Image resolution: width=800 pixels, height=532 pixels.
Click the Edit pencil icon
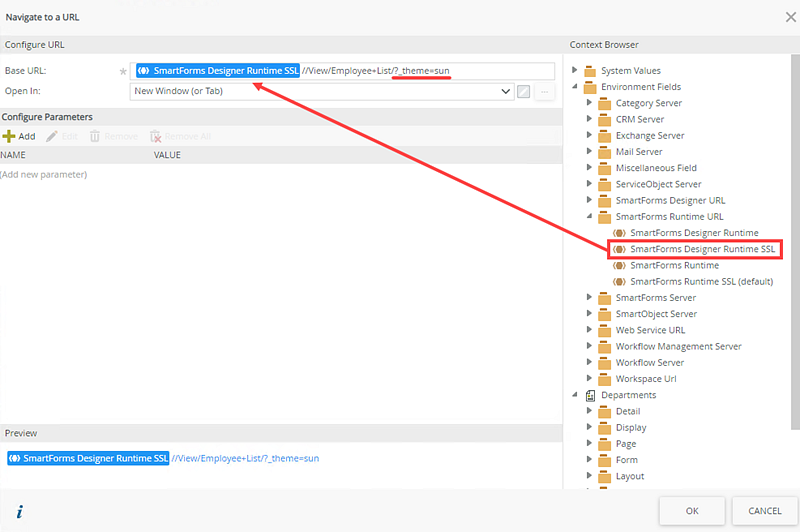point(52,136)
